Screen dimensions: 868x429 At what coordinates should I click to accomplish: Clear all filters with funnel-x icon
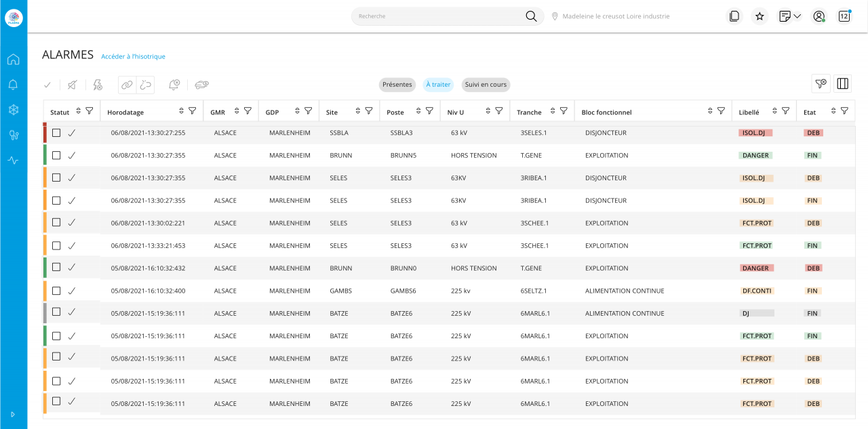coord(821,83)
